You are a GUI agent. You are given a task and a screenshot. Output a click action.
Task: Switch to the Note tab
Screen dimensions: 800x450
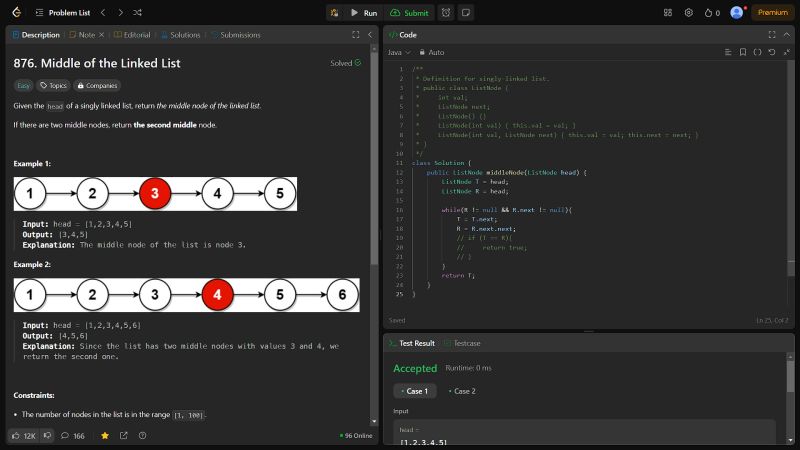[83, 35]
